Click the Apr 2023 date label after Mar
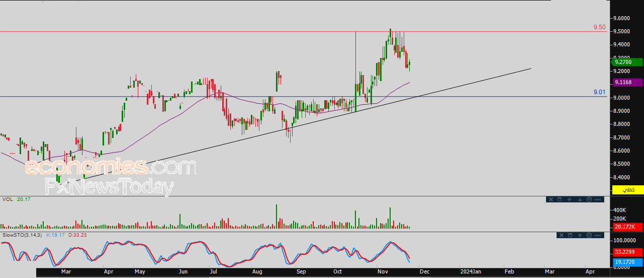 click(x=108, y=271)
